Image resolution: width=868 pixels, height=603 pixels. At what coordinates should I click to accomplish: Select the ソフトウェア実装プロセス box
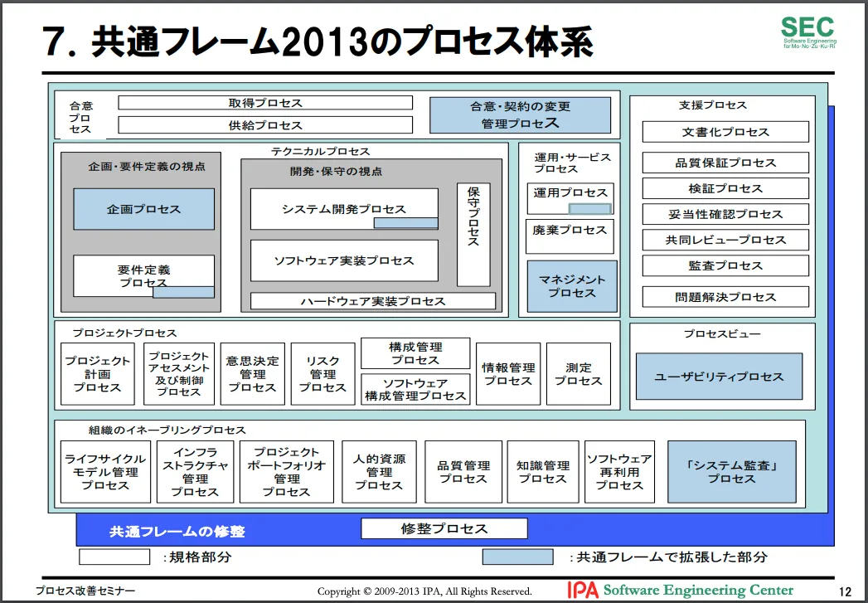[x=343, y=260]
